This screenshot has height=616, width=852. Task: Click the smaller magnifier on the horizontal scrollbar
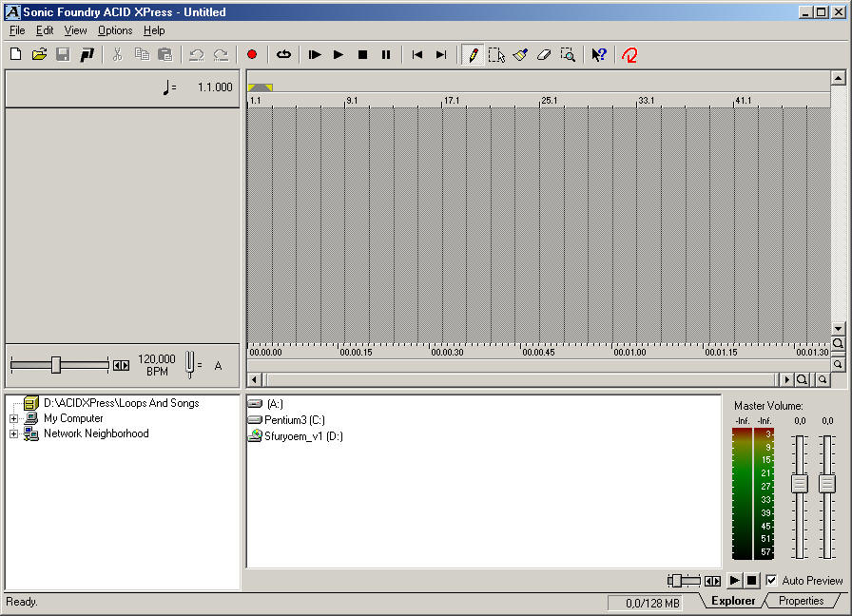[x=823, y=379]
